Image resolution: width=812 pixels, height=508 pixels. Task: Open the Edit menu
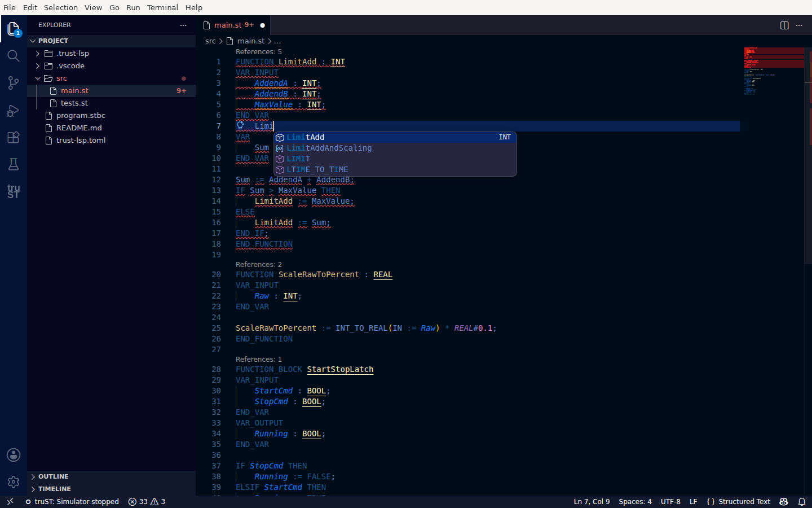pos(30,7)
